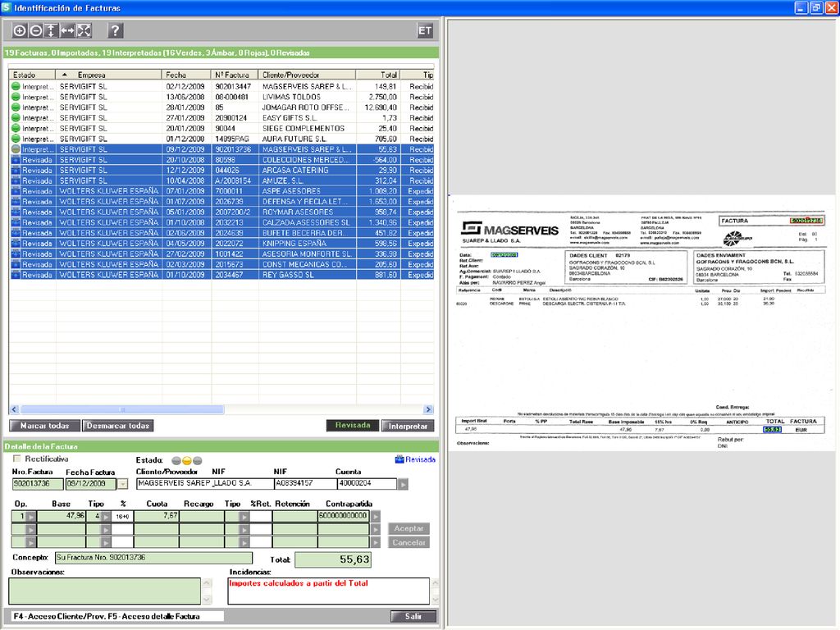Click right arrow of list horizontal scrollbar
Image resolution: width=840 pixels, height=630 pixels.
tap(428, 410)
